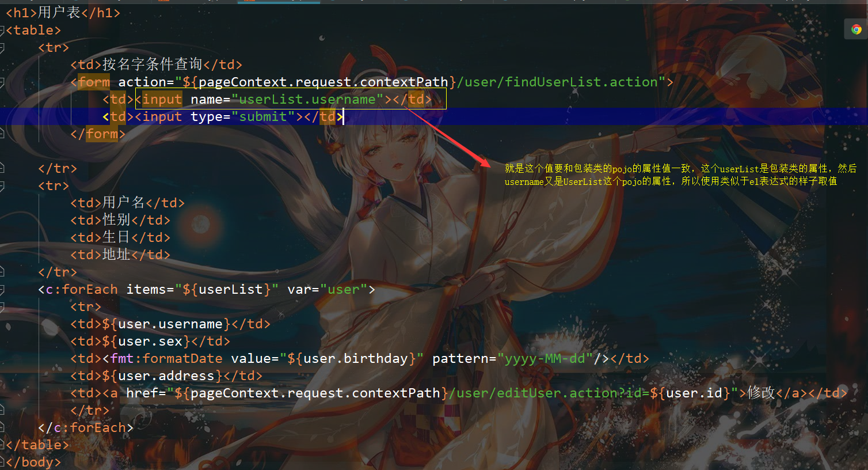
Task: Click the ${user.sex} expression
Action: click(x=147, y=341)
